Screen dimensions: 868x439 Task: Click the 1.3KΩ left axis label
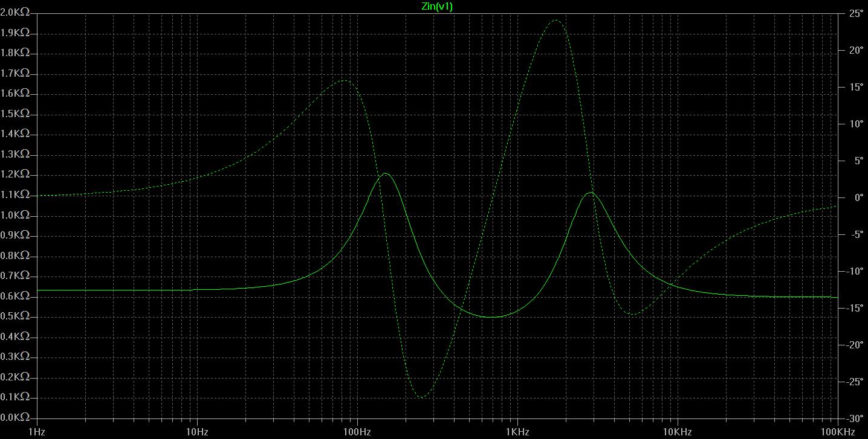[x=15, y=155]
